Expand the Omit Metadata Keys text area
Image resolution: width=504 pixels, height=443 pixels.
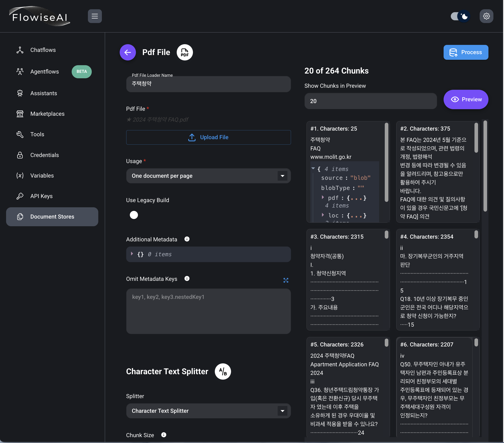(286, 280)
